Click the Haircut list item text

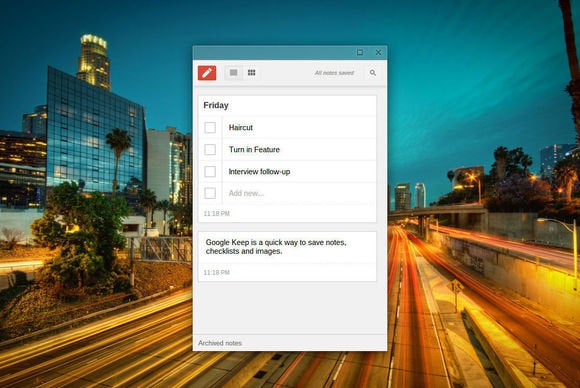(x=240, y=128)
